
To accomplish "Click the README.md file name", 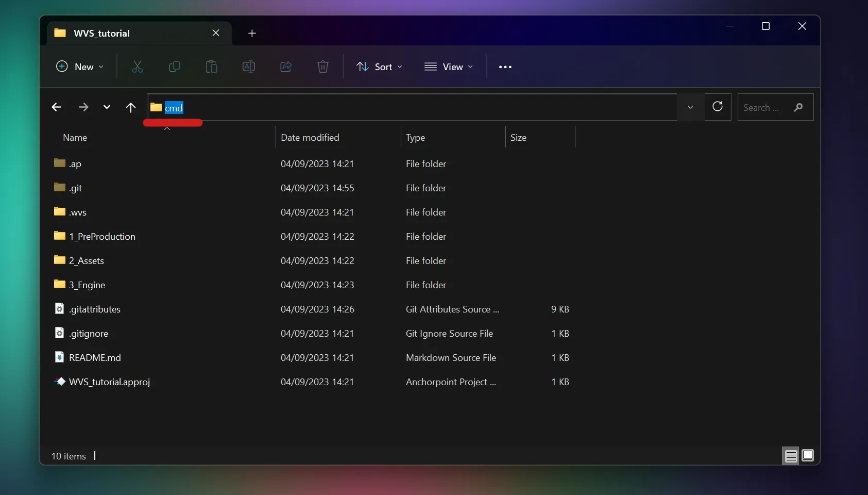I will point(95,357).
